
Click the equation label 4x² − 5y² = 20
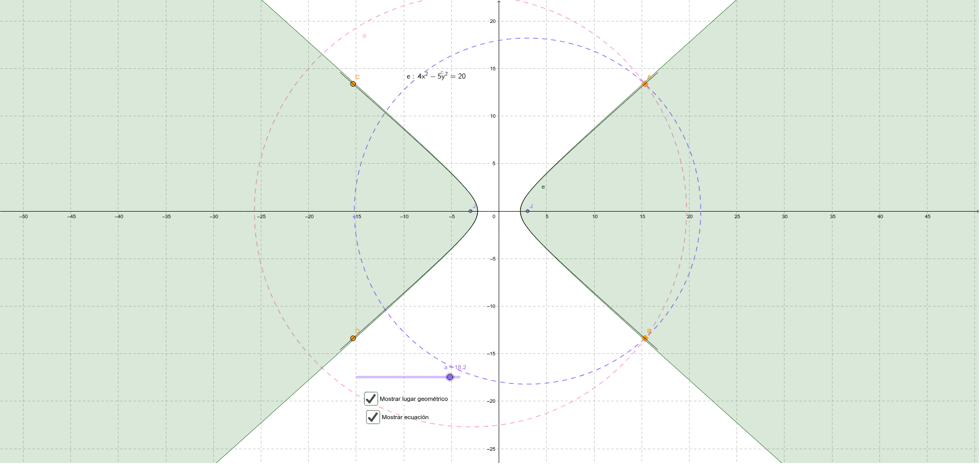436,76
